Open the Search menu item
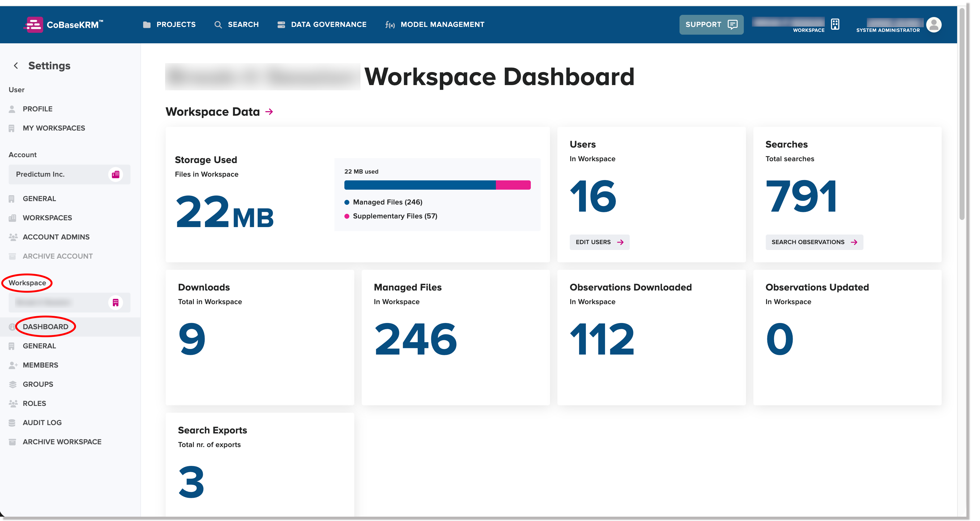 pyautogui.click(x=236, y=25)
